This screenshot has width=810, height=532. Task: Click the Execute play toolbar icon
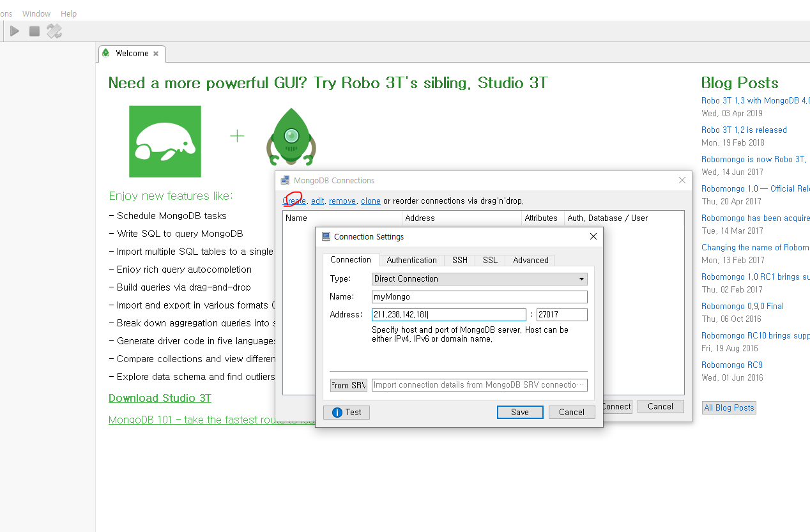pos(15,31)
